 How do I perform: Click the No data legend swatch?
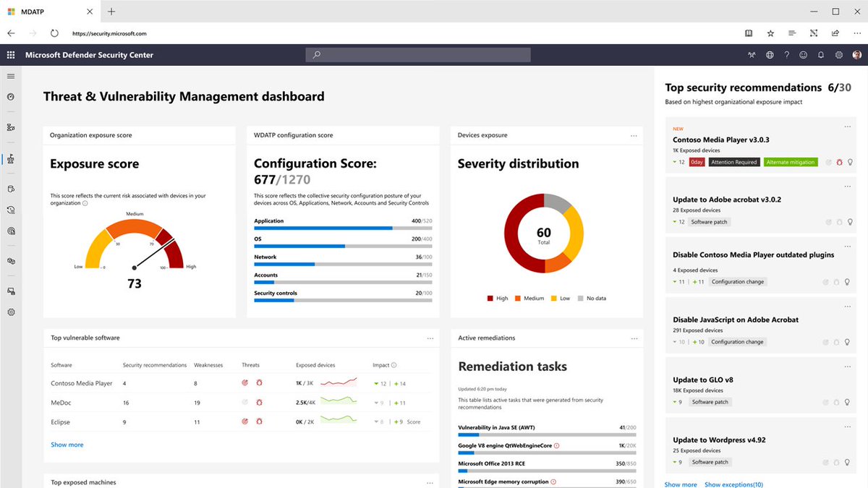(581, 298)
